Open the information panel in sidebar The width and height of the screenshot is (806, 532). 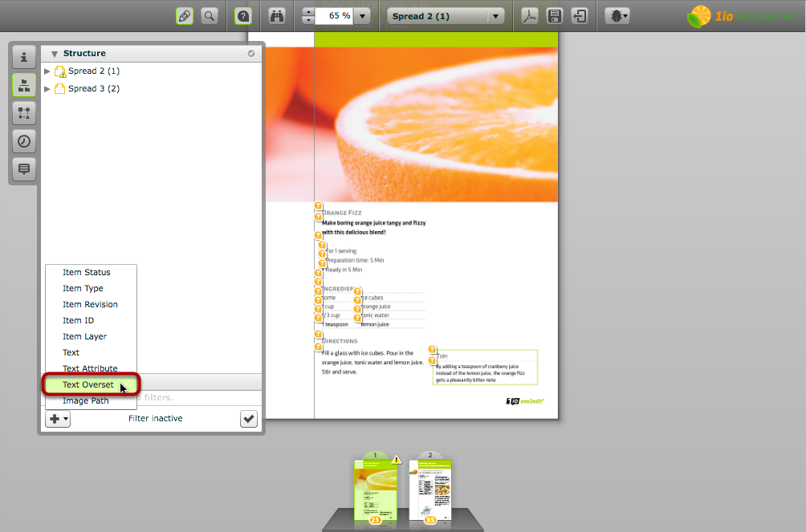[24, 58]
